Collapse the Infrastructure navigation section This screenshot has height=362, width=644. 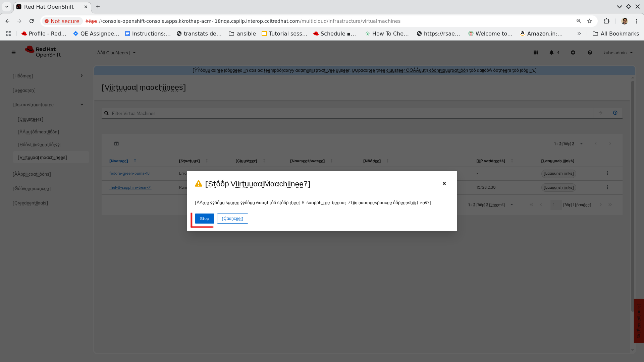[82, 105]
